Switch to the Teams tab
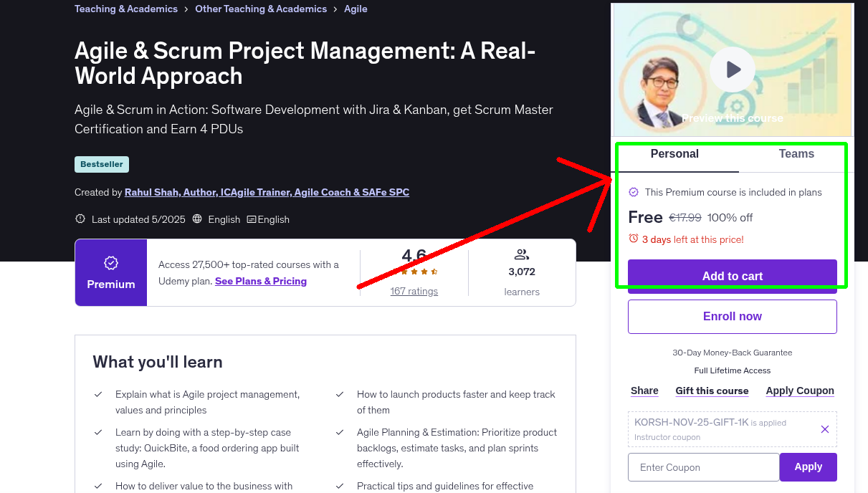This screenshot has width=868, height=493. pyautogui.click(x=796, y=153)
